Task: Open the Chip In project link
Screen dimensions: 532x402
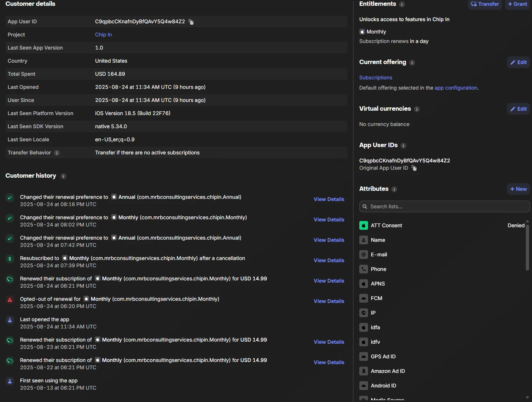Action: 103,35
